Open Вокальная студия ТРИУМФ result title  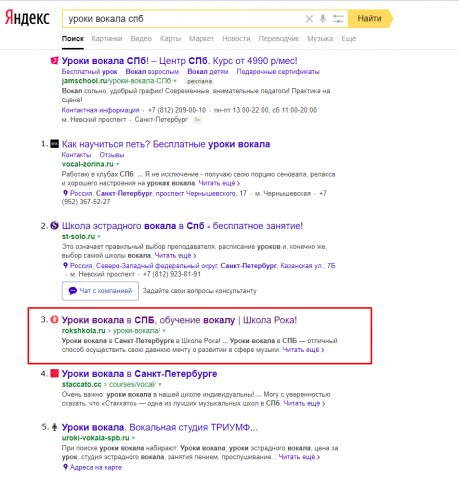click(160, 427)
